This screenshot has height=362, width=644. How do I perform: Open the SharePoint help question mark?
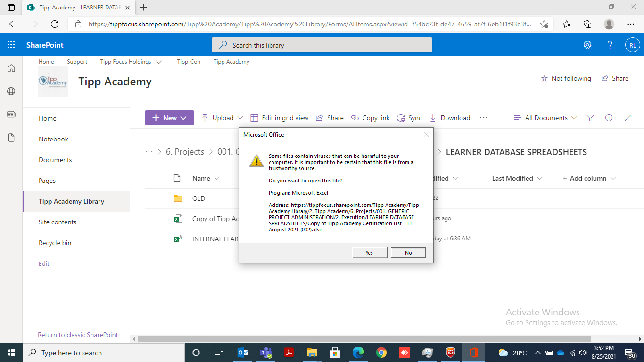click(x=610, y=45)
